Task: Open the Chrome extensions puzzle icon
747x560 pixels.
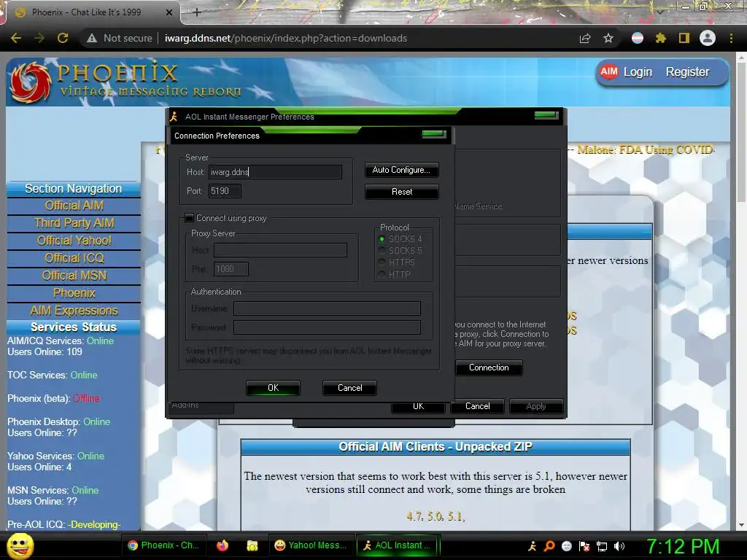Action: pos(661,38)
